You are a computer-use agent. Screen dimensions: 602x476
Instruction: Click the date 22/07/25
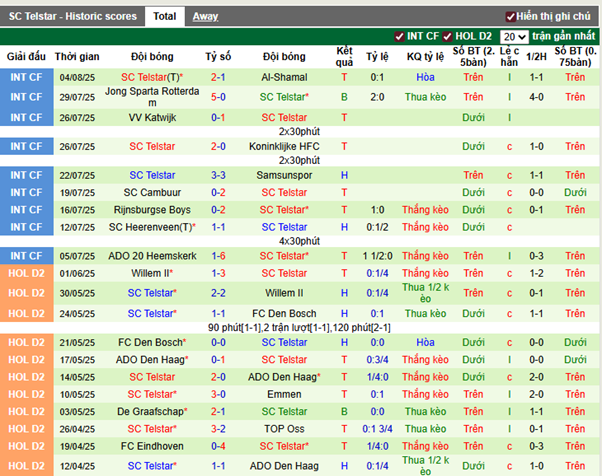77,175
